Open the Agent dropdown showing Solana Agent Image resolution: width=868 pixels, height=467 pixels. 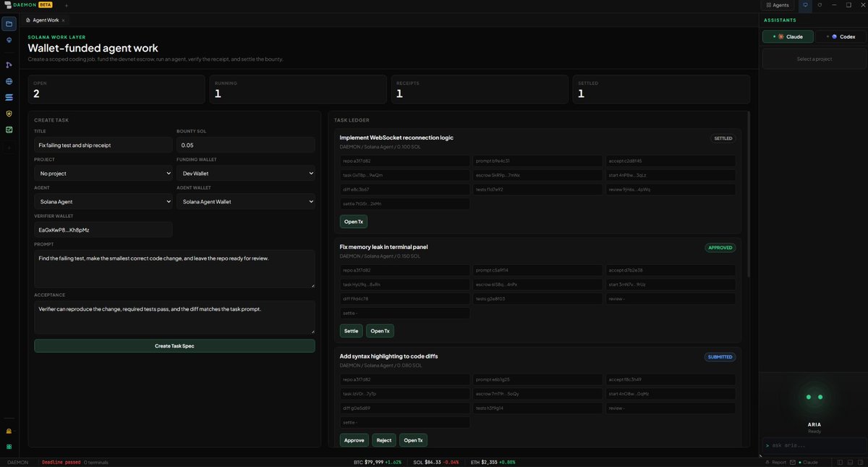pyautogui.click(x=103, y=201)
